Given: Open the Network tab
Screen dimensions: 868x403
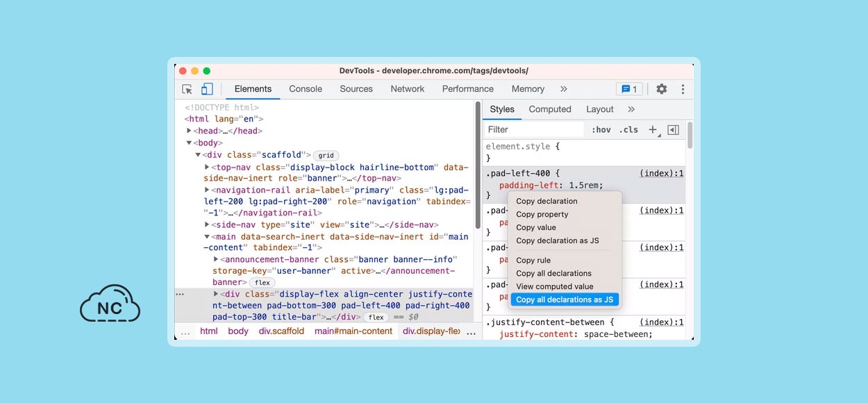Looking at the screenshot, I should (408, 89).
